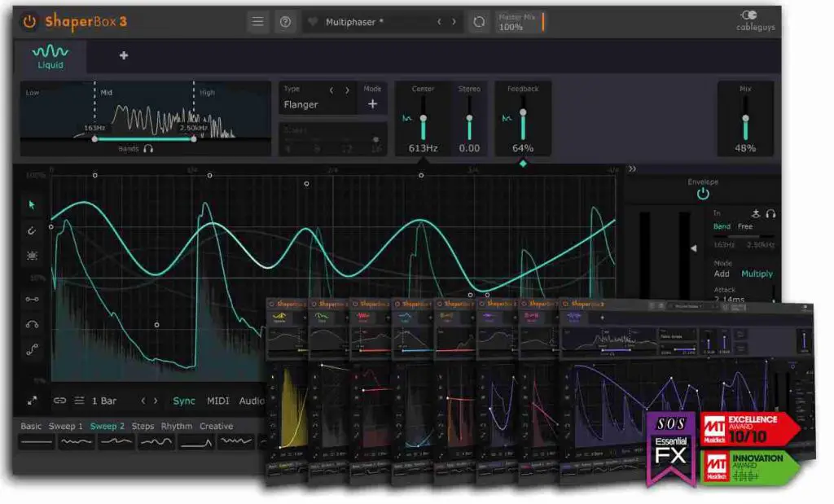Select the S-curve tool
The width and height of the screenshot is (834, 504).
[x=32, y=349]
